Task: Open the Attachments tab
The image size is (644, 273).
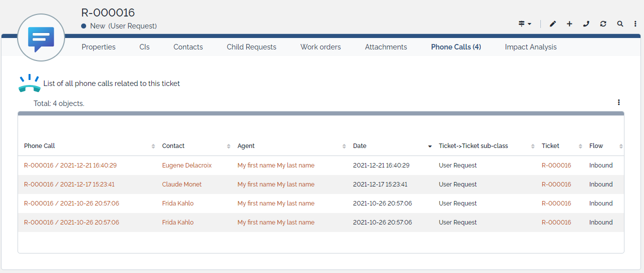Action: tap(386, 47)
